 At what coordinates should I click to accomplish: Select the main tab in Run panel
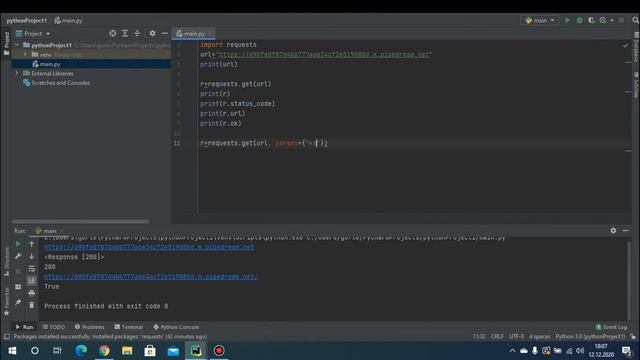click(49, 231)
